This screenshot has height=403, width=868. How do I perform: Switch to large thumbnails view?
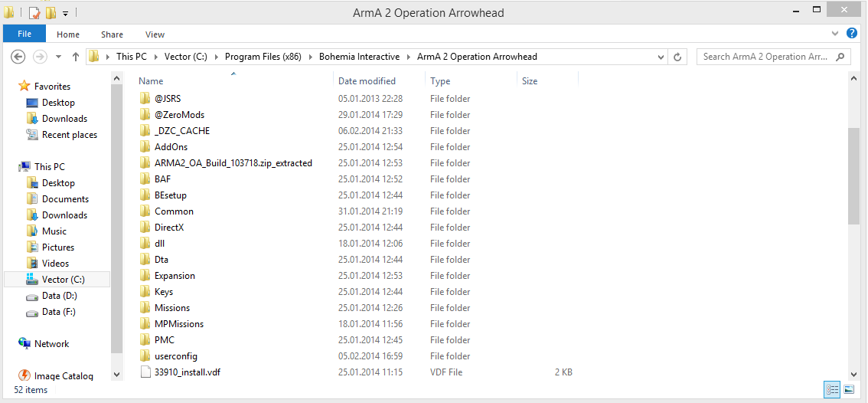[x=848, y=390]
